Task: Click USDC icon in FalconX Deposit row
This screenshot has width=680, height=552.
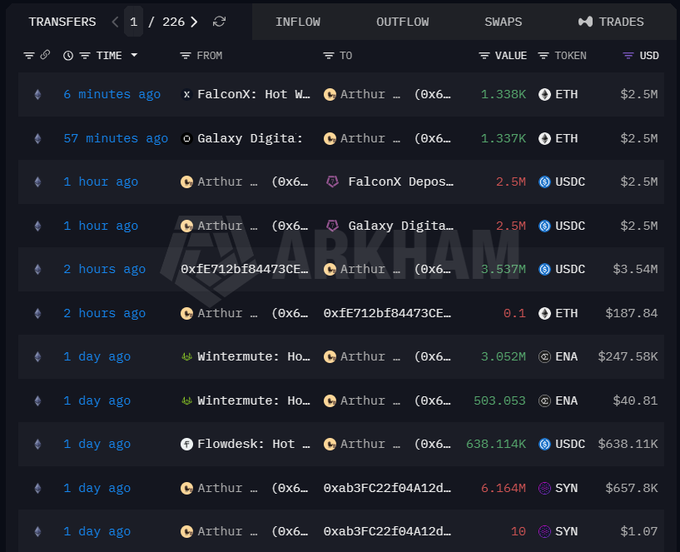Action: [544, 182]
